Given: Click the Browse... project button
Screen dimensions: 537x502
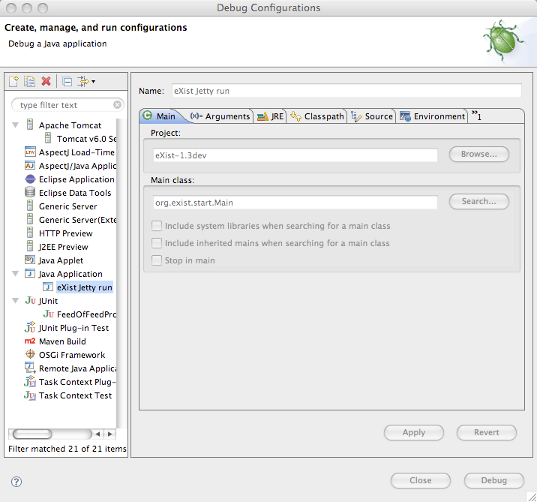Looking at the screenshot, I should tap(479, 154).
